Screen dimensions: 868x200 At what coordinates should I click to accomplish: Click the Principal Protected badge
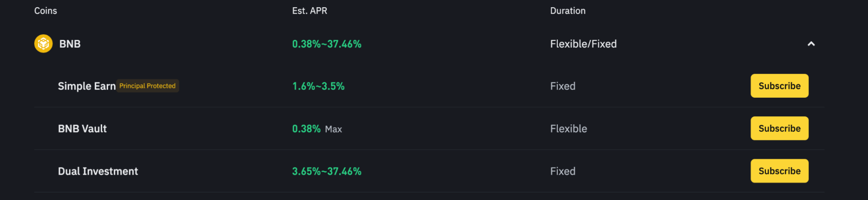point(147,86)
